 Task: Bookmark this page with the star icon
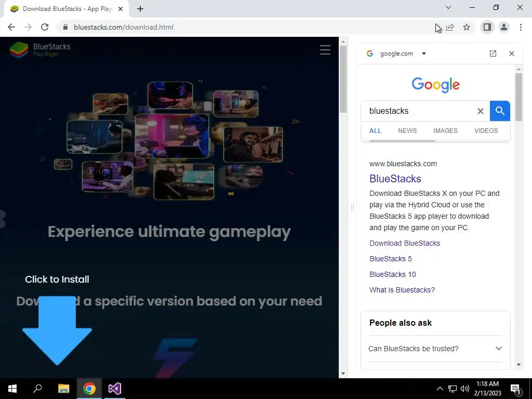click(467, 27)
